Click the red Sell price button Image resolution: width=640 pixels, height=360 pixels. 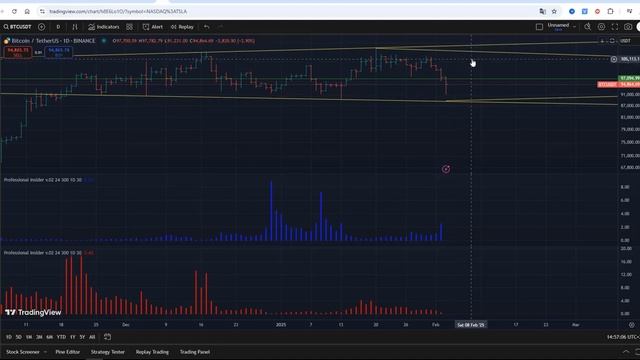click(x=18, y=52)
